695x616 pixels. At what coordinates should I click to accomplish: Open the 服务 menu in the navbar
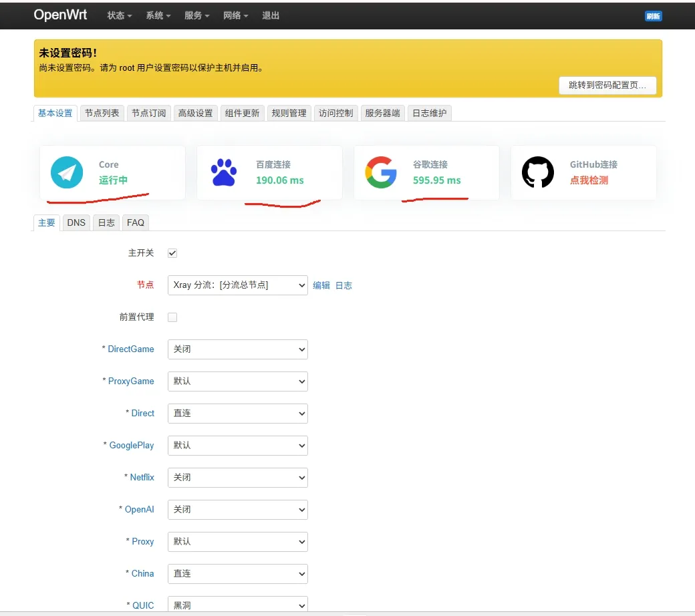click(196, 15)
